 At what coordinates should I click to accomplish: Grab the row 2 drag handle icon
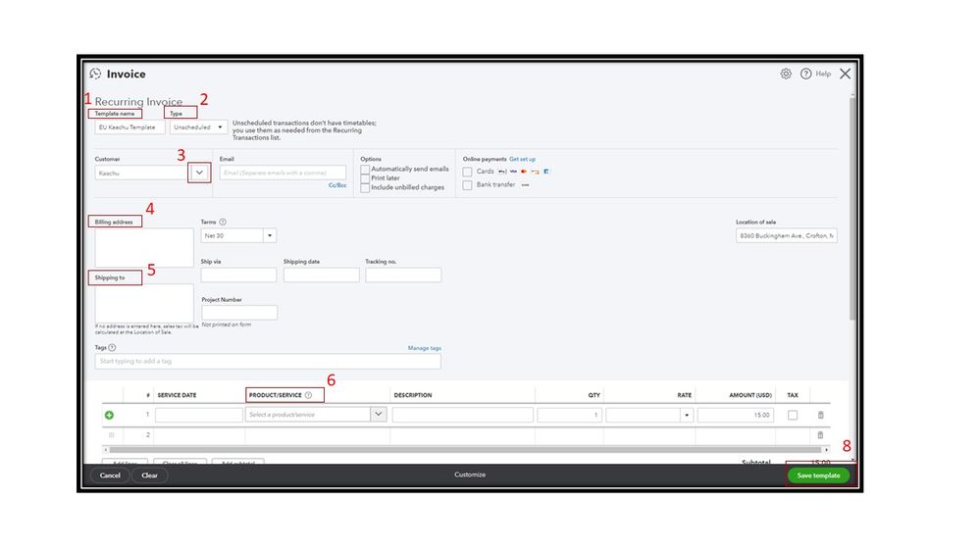(x=111, y=434)
